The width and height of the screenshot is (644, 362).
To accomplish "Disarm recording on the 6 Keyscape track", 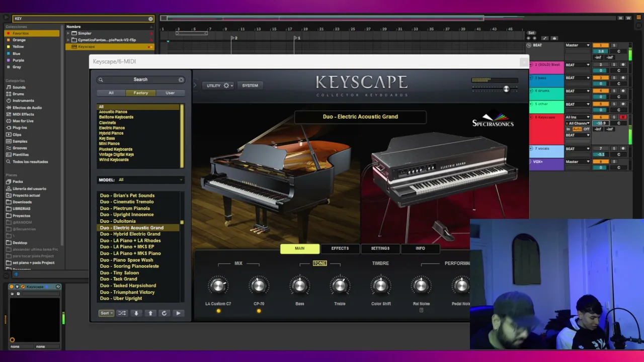I will coord(623,117).
